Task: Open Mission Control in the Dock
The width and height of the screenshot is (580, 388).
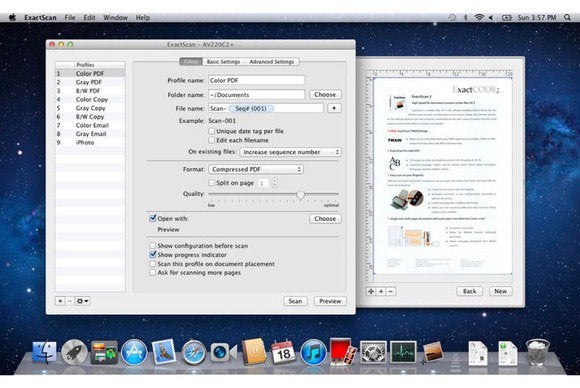Action: pos(104,352)
